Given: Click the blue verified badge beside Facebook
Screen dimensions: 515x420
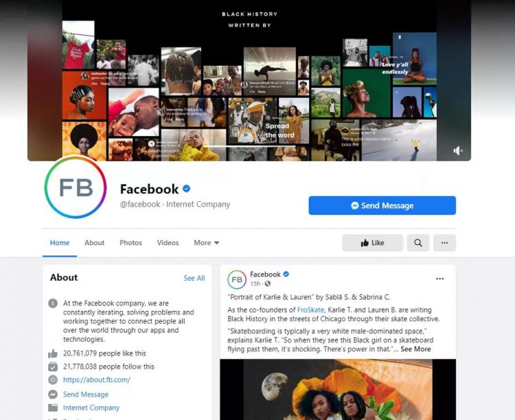Looking at the screenshot, I should click(x=186, y=189).
